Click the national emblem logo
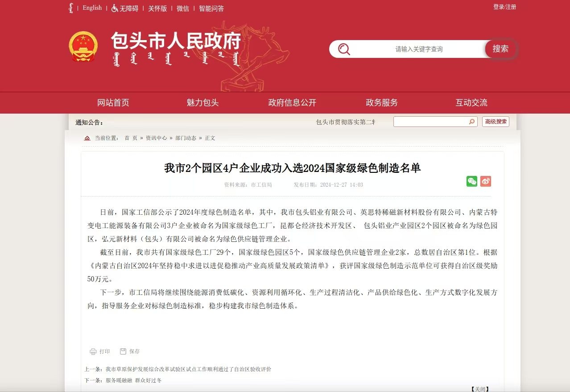Screen dimensions: 570x392 (x=83, y=46)
